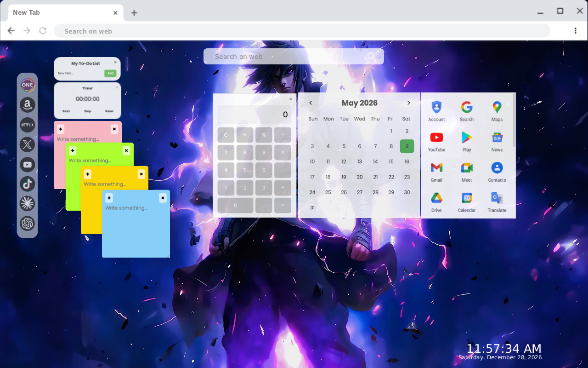
Task: Open Google Meet from the apps panel
Action: click(467, 172)
